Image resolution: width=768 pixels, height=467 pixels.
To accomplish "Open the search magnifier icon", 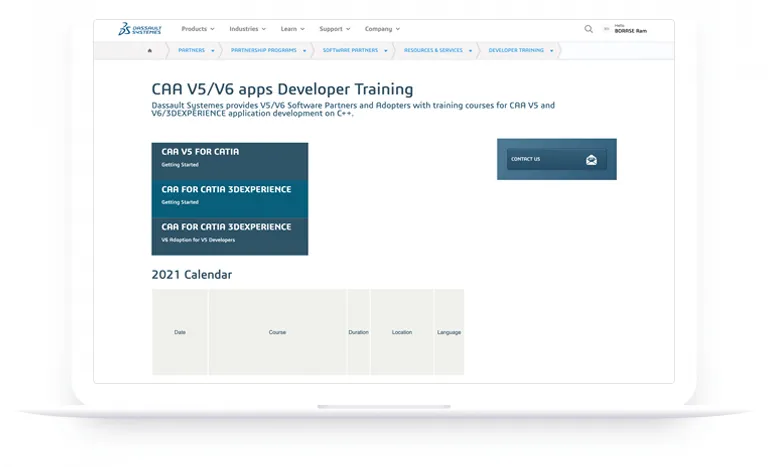I will click(588, 29).
